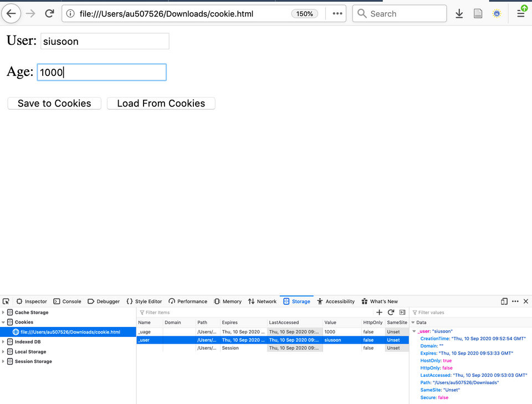Click the Path data line in sidebar
This screenshot has width=532, height=404.
[x=459, y=382]
